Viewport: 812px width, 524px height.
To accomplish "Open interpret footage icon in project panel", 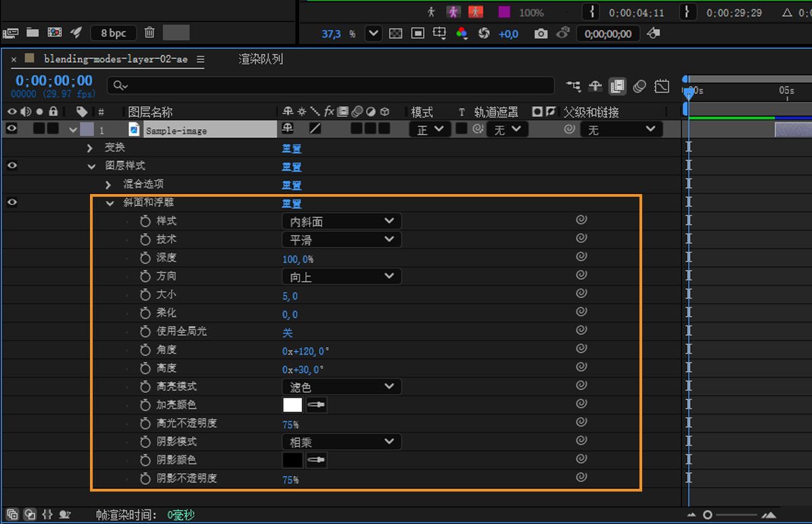I will point(10,32).
